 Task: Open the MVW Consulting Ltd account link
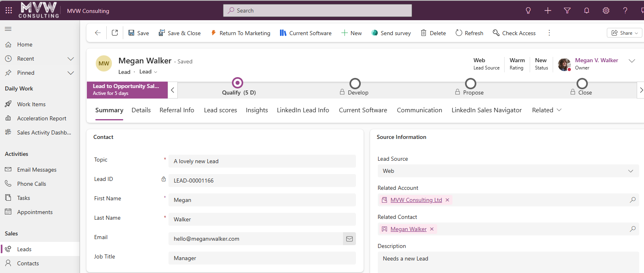[x=416, y=200]
